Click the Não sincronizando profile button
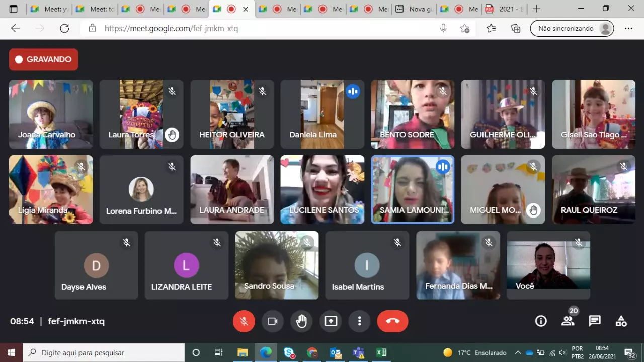The width and height of the screenshot is (644, 362). pos(572,29)
